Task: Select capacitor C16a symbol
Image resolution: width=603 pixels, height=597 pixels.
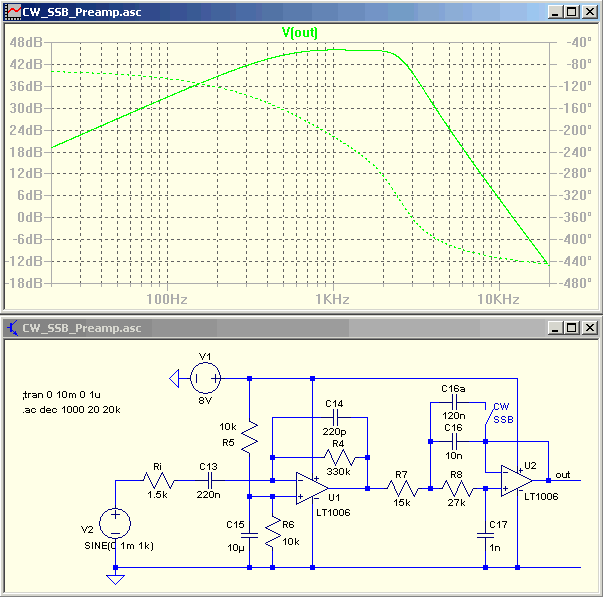Action: (454, 403)
